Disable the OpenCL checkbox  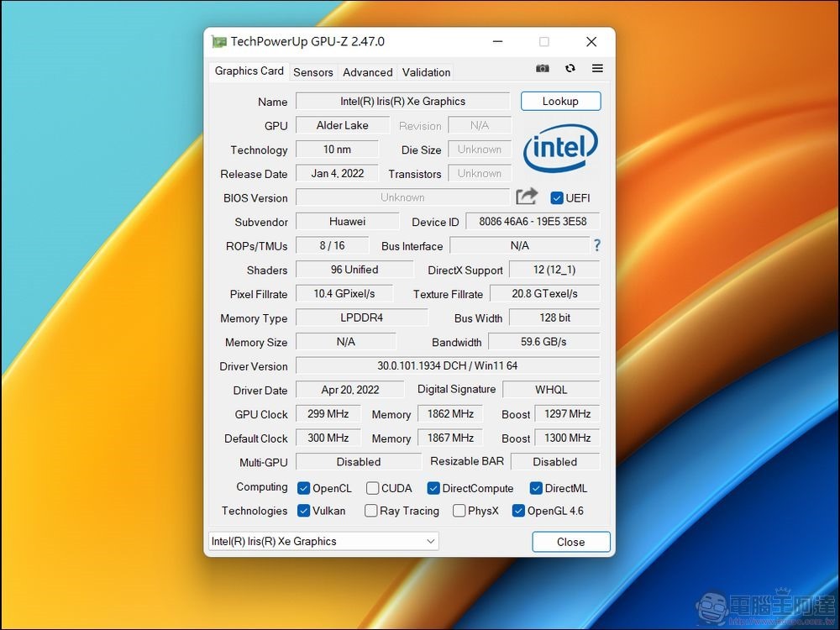[302, 487]
